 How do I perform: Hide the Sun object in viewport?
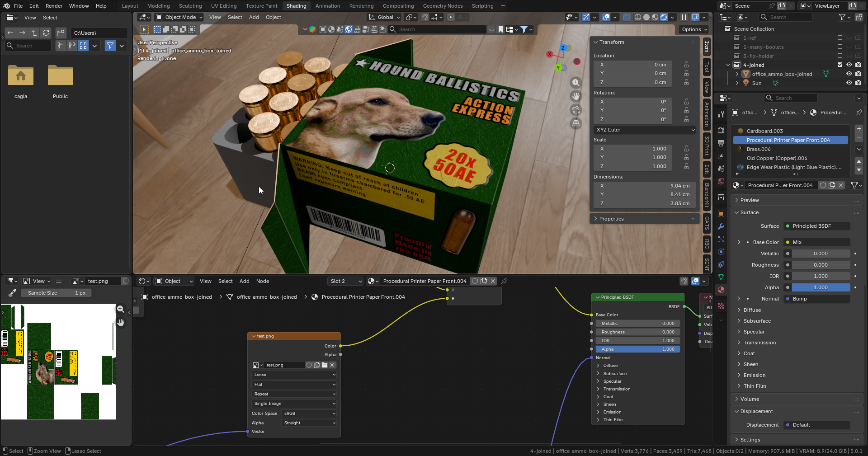(x=849, y=83)
